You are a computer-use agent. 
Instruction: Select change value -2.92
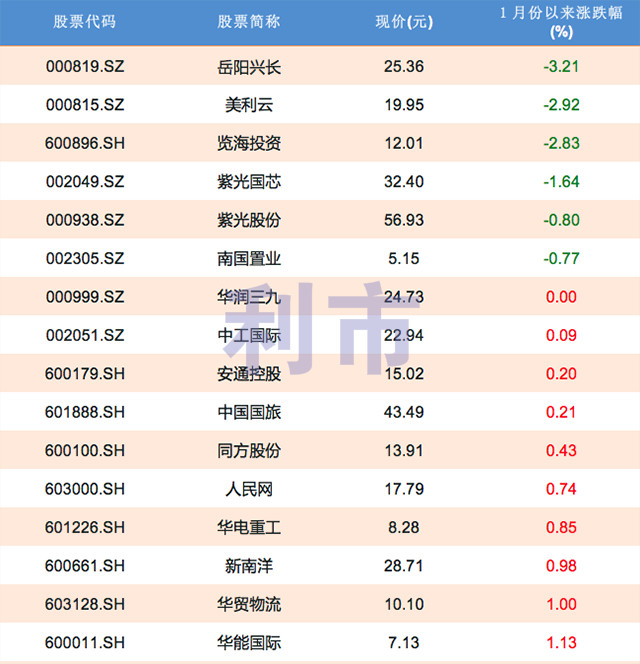click(x=561, y=105)
